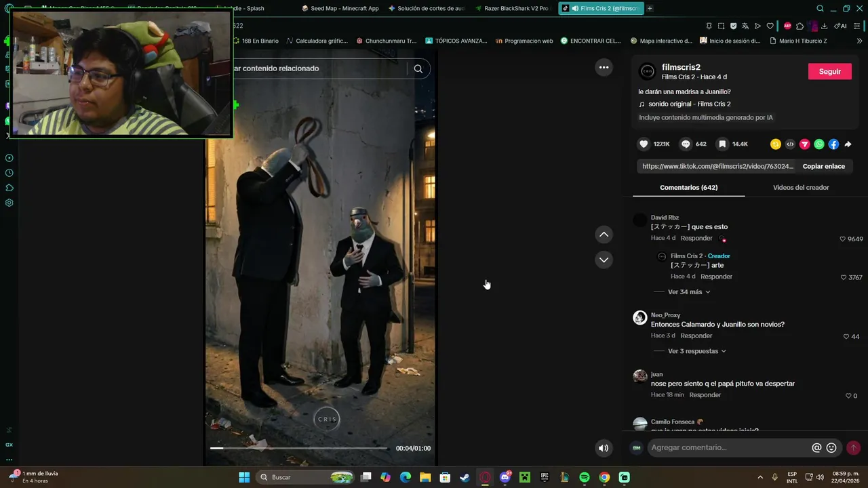Switch to the 'Videos del creador' tab
868x488 pixels.
pos(801,187)
